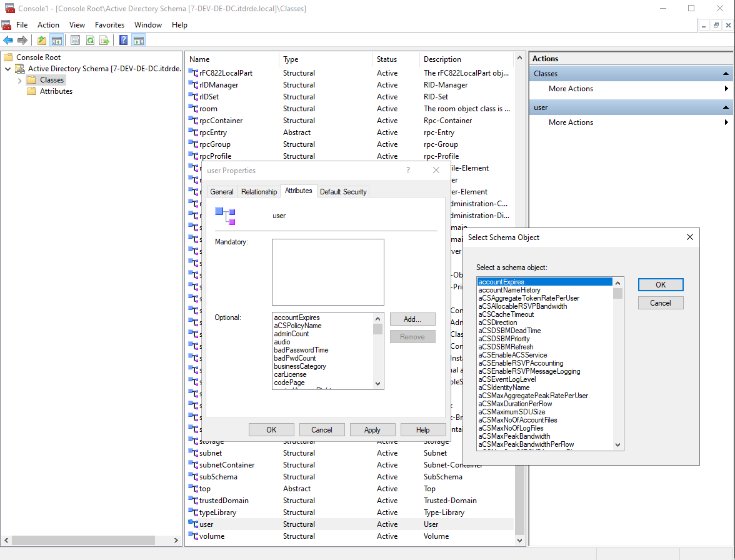This screenshot has width=735, height=560.
Task: Click the class icon beside volume
Action: 193,536
